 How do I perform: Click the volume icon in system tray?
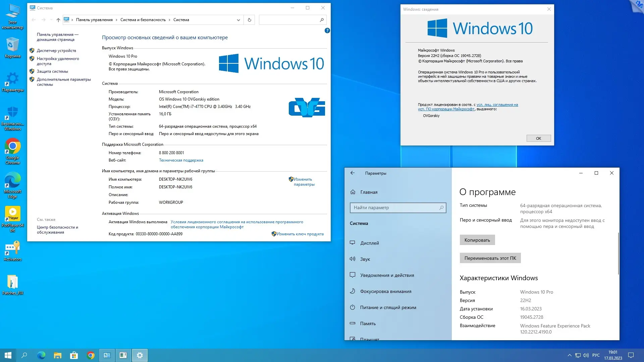click(x=586, y=355)
